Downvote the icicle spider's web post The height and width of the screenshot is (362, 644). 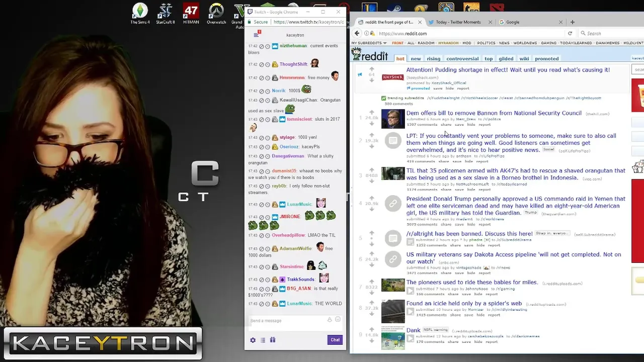(x=372, y=313)
